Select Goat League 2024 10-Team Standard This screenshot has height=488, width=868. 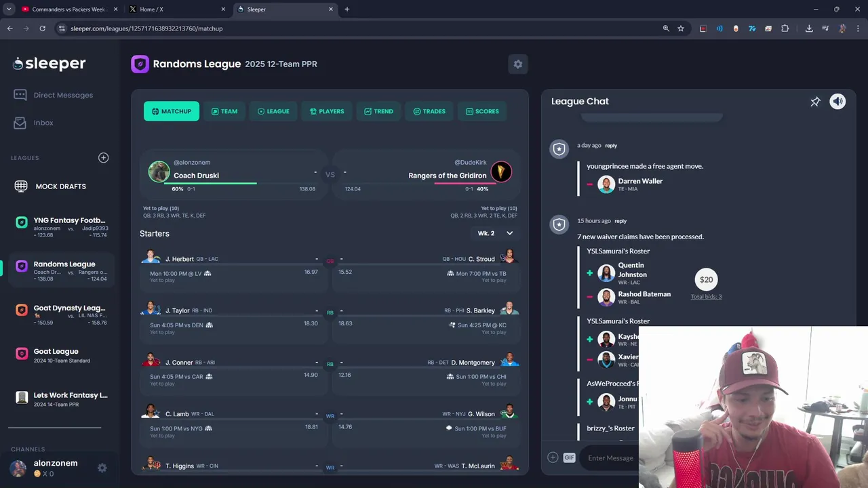point(62,355)
